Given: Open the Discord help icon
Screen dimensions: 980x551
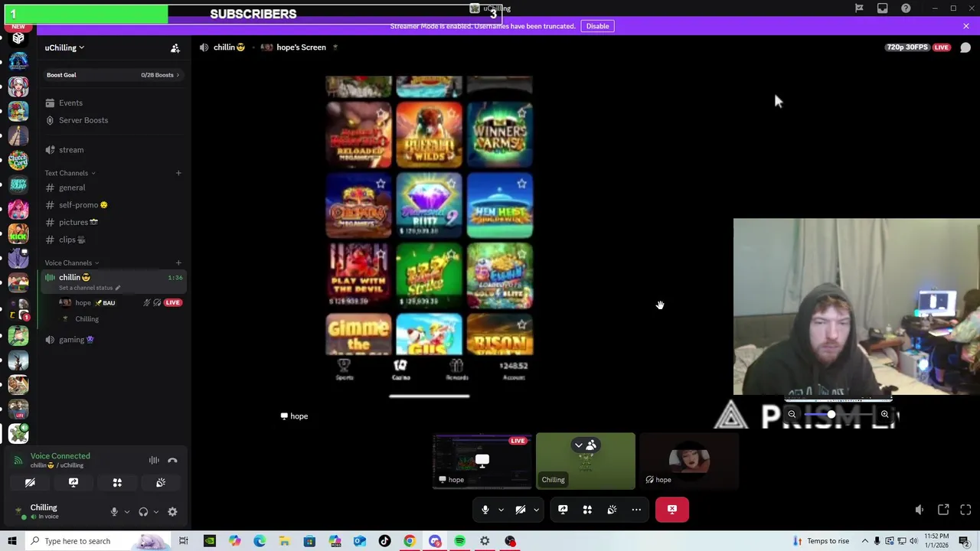Looking at the screenshot, I should point(906,8).
